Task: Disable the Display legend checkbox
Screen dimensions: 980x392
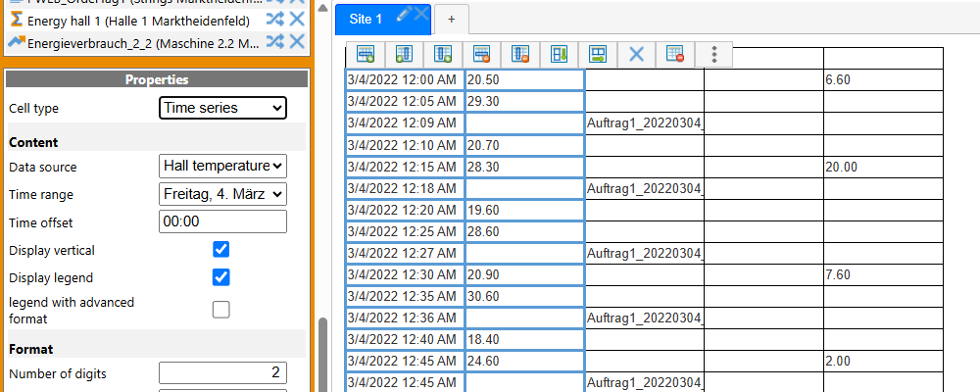Action: pos(221,277)
